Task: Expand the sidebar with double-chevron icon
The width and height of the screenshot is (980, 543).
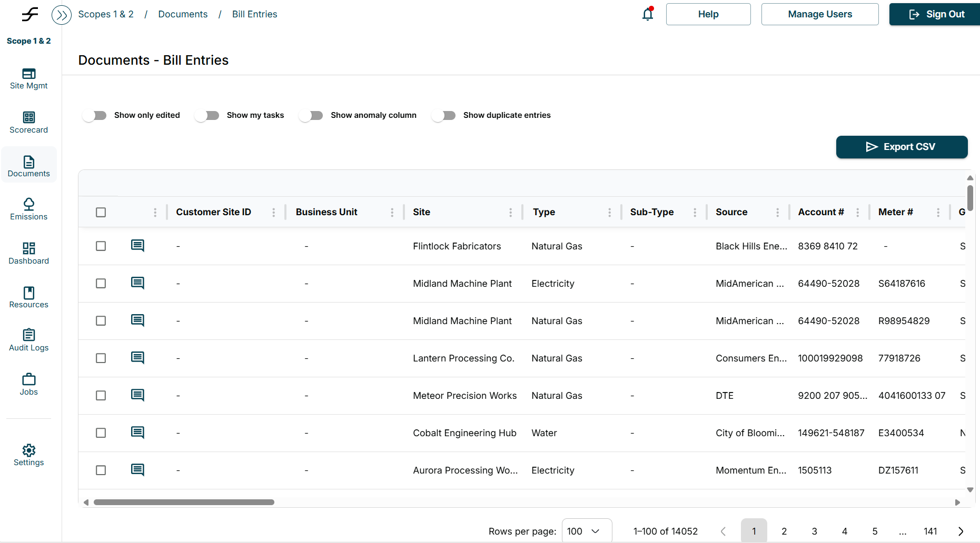Action: 62,15
